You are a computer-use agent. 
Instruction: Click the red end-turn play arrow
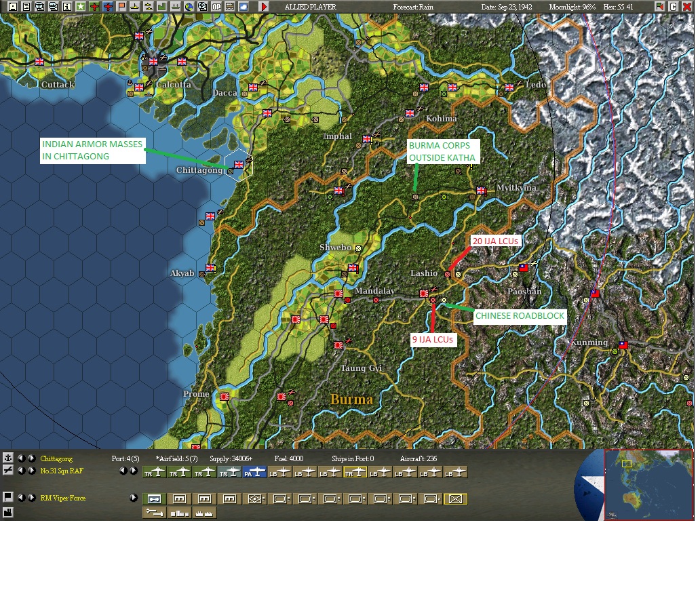tap(264, 7)
